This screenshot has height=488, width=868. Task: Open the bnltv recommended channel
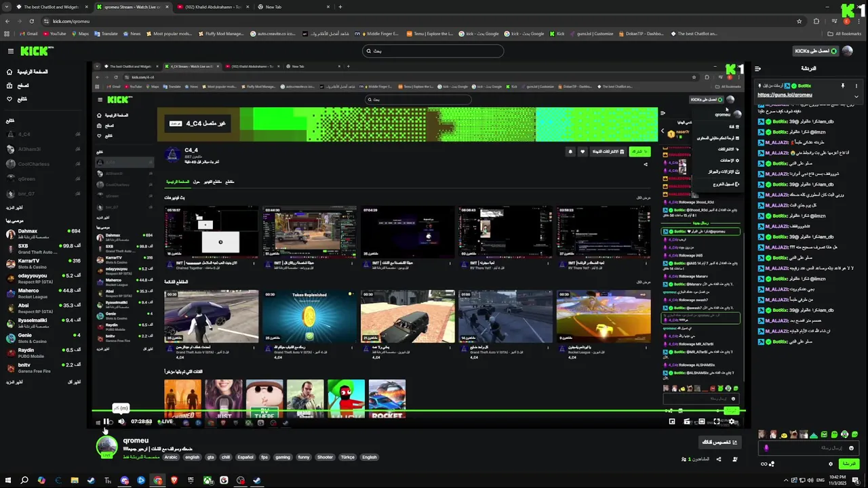43,367
